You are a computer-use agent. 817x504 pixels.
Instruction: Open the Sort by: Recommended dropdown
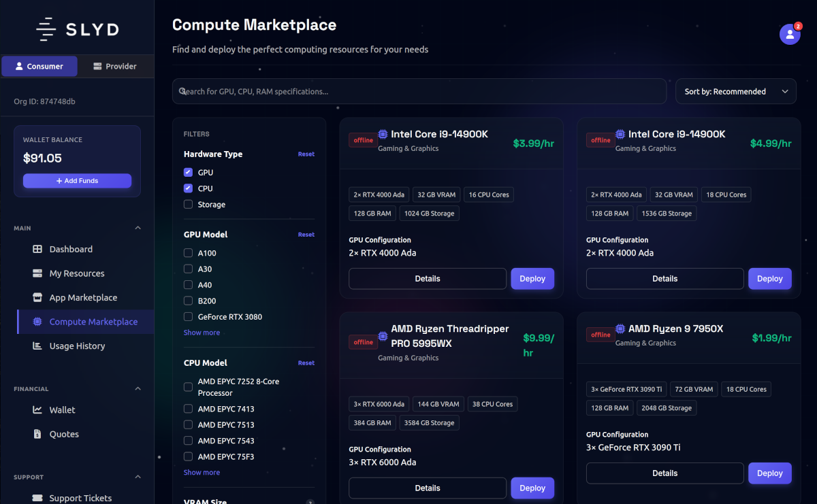click(x=735, y=91)
